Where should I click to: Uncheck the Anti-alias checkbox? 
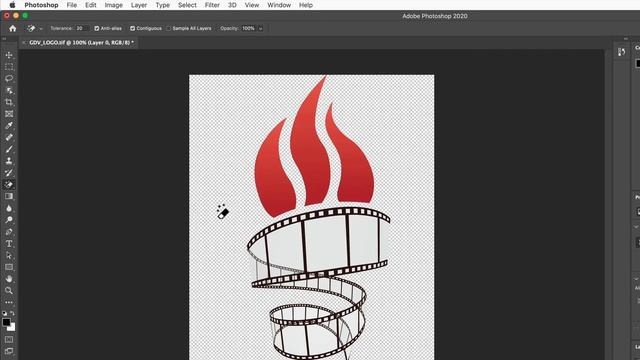coord(97,29)
